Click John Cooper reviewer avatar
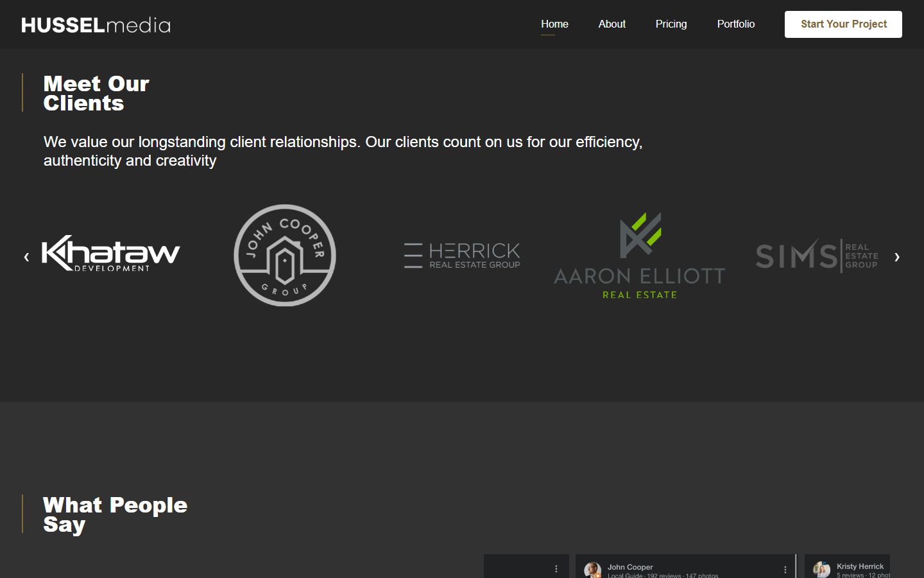 coord(592,570)
